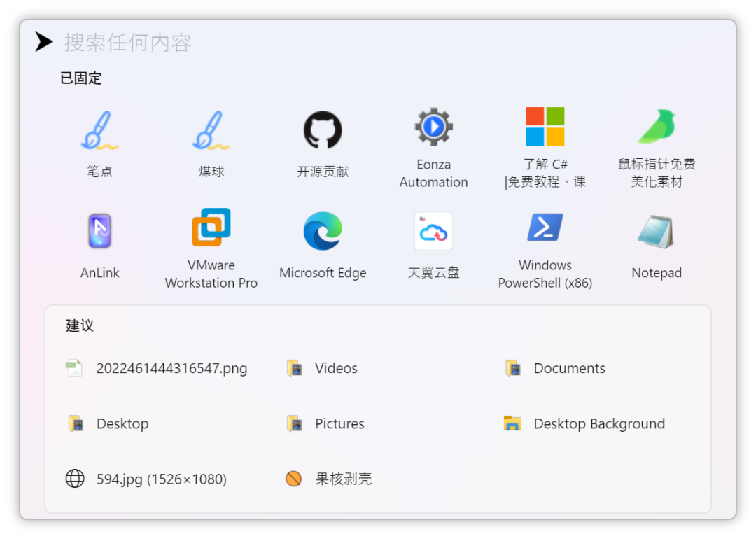Image resolution: width=756 pixels, height=539 pixels.
Task: Open the 天翼云盘 cloud icon
Action: 433,231
